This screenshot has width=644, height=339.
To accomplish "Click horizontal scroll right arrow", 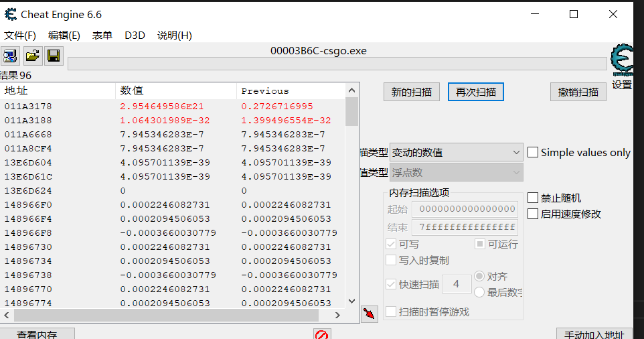I will click(x=337, y=315).
